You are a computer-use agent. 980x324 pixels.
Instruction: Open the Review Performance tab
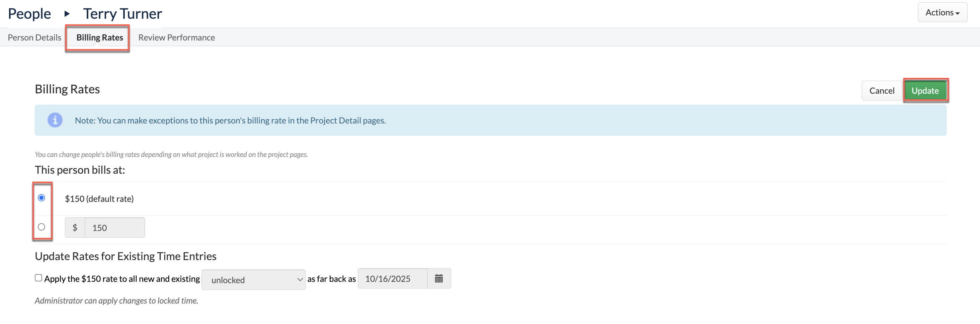176,37
